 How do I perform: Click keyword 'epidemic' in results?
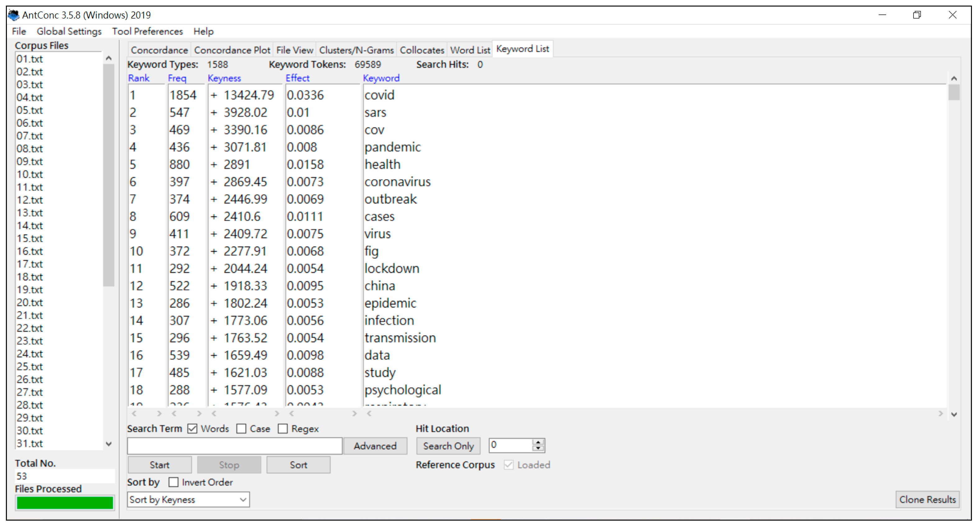(390, 303)
